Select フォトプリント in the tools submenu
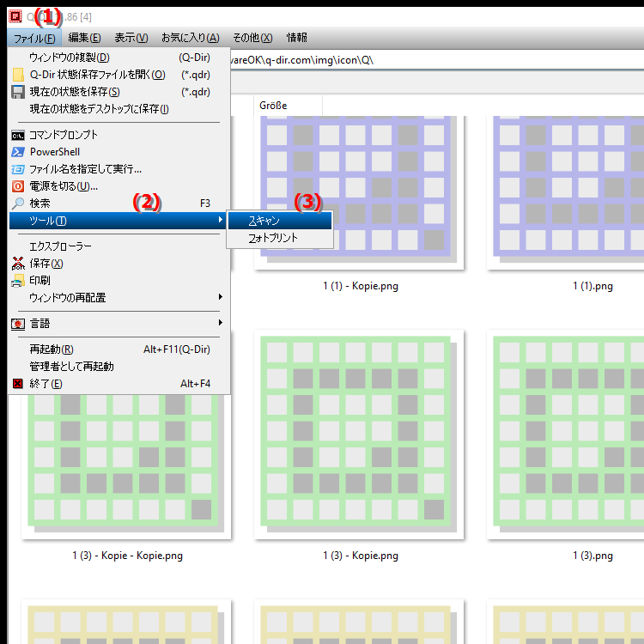This screenshot has height=644, width=644. click(x=280, y=238)
